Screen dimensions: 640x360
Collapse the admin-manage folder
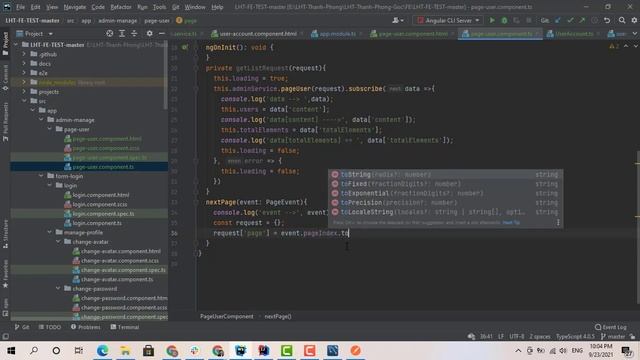[41, 120]
